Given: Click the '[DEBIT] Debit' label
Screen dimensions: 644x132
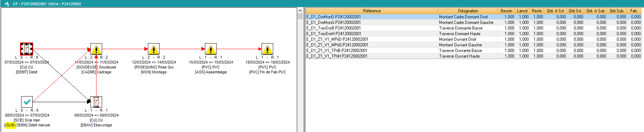Looking at the screenshot, I should (26, 72).
